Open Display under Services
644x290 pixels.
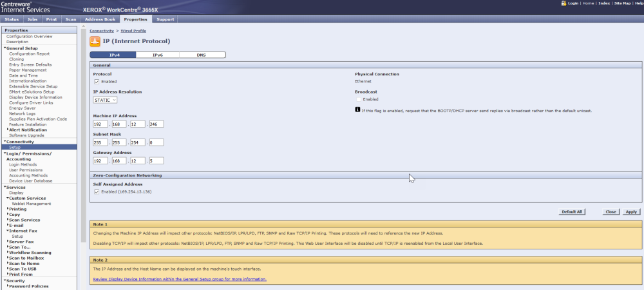pos(16,193)
